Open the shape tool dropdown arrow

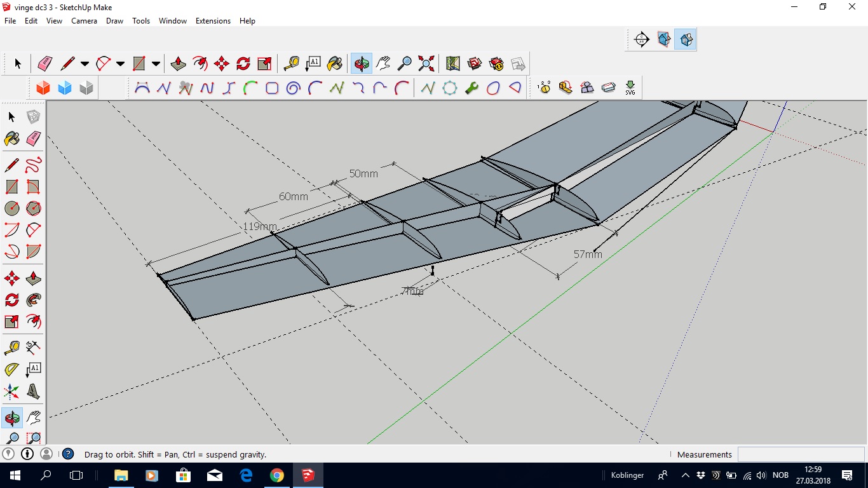(x=156, y=64)
